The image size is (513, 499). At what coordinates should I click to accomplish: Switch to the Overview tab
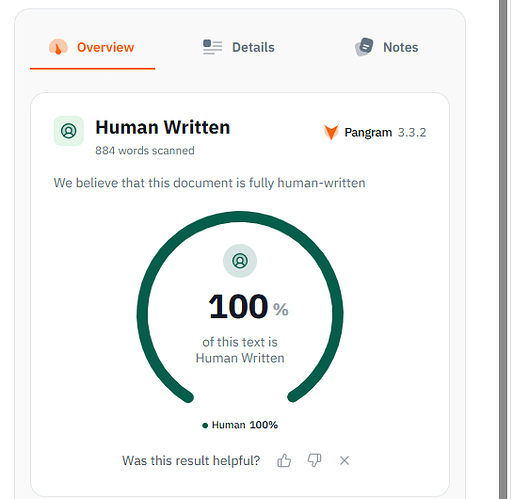pos(92,48)
